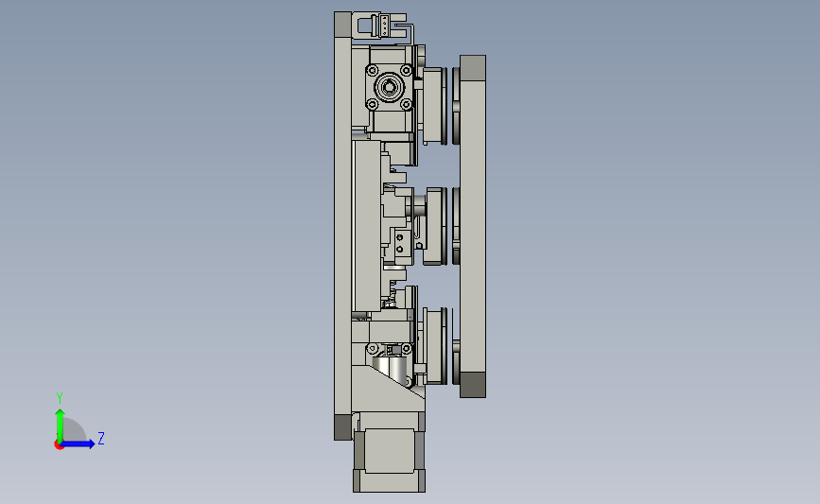Select the sensor connector at the model's top
The height and width of the screenshot is (504, 820).
[x=382, y=26]
